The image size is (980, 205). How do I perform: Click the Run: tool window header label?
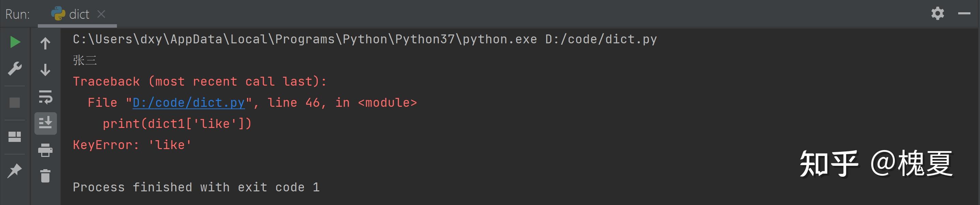click(17, 13)
